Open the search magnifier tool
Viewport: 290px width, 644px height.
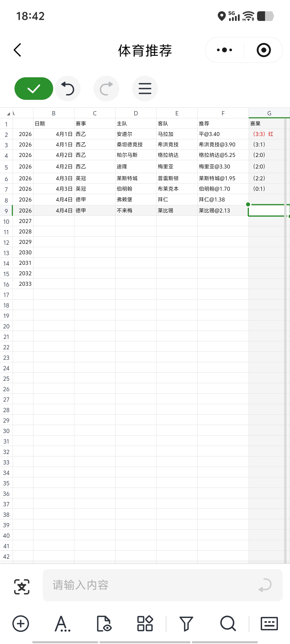click(x=228, y=624)
